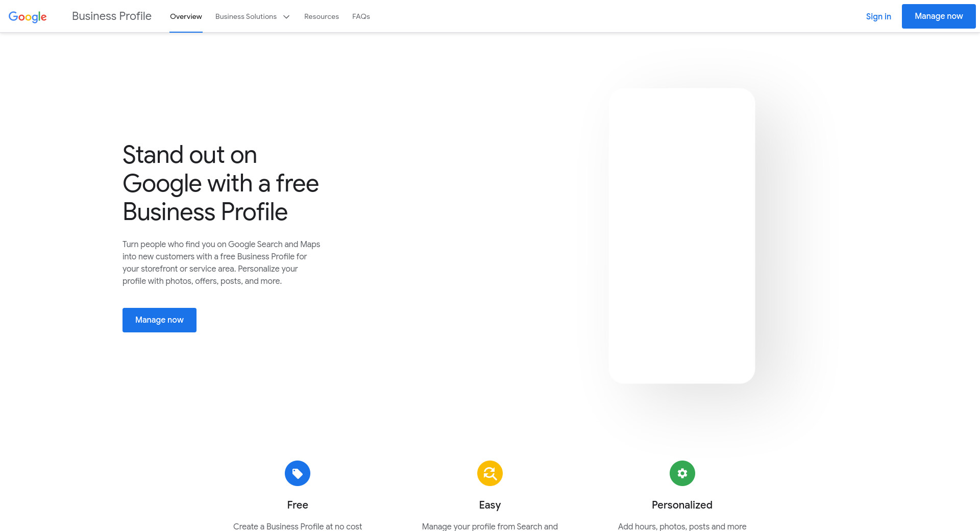Click the 'Turn people who find you' paragraph
The width and height of the screenshot is (980, 531).
point(222,263)
